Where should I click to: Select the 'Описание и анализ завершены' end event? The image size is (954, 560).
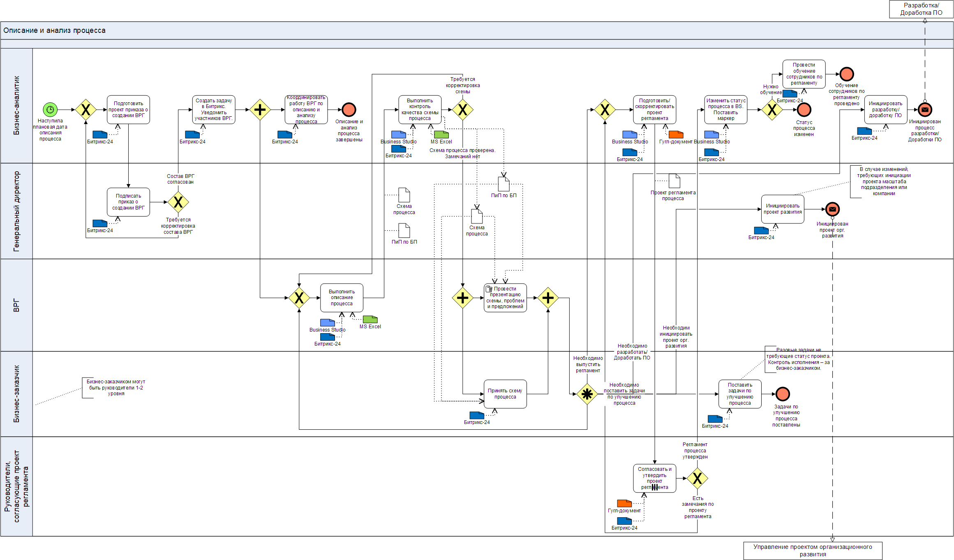349,110
